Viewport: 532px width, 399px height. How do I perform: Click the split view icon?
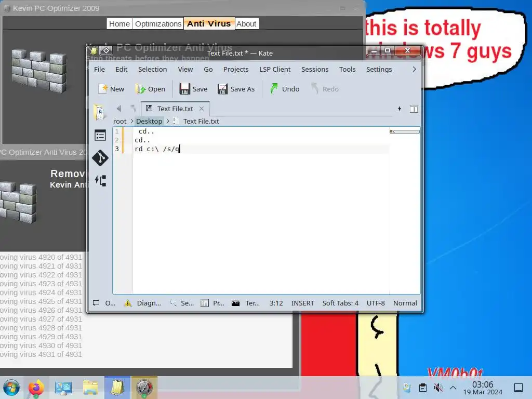click(414, 109)
